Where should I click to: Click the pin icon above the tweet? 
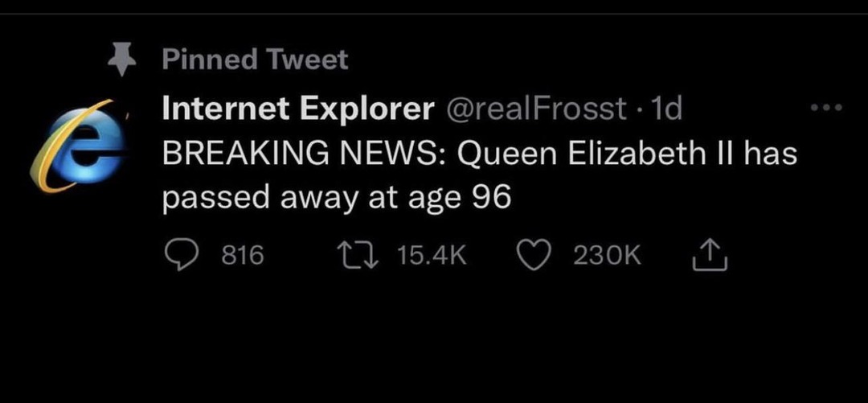[x=121, y=59]
